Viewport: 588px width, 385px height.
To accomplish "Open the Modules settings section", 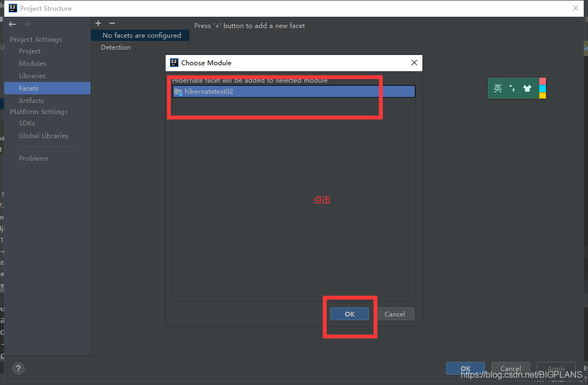I will [x=32, y=63].
